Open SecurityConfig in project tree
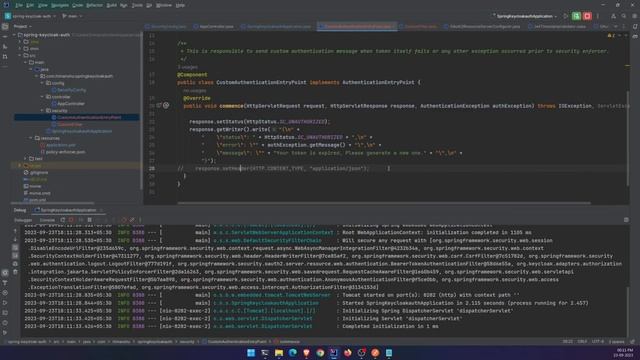 (69, 90)
